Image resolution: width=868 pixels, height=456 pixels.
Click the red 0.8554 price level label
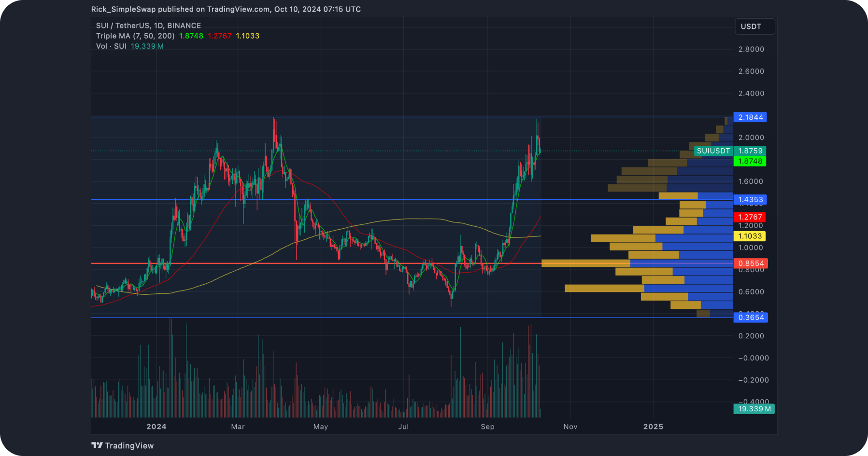[x=750, y=263]
